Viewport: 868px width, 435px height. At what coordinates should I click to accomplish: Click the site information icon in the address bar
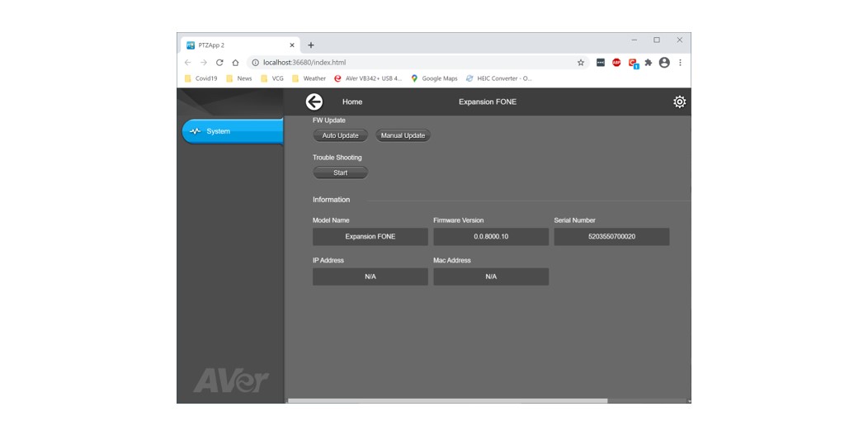tap(255, 63)
